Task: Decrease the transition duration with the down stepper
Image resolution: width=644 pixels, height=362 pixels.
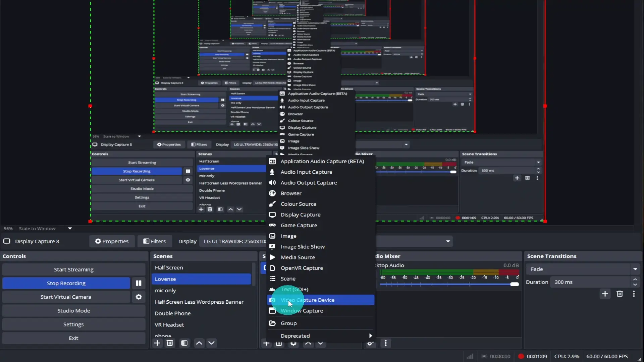Action: click(x=635, y=285)
